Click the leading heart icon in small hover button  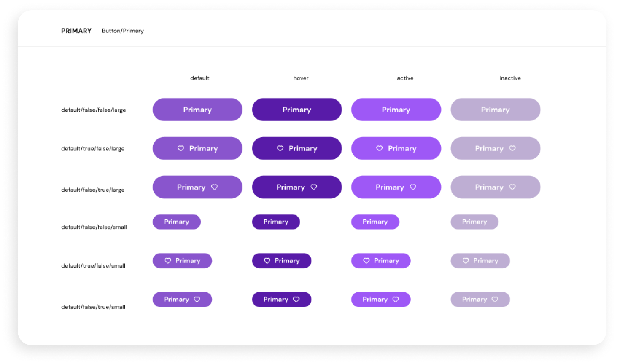[x=267, y=261]
